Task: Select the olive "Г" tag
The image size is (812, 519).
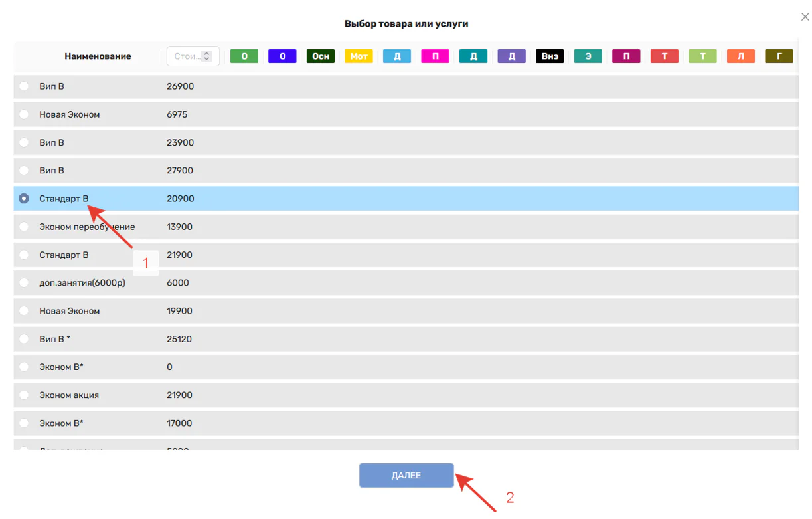Action: (779, 56)
